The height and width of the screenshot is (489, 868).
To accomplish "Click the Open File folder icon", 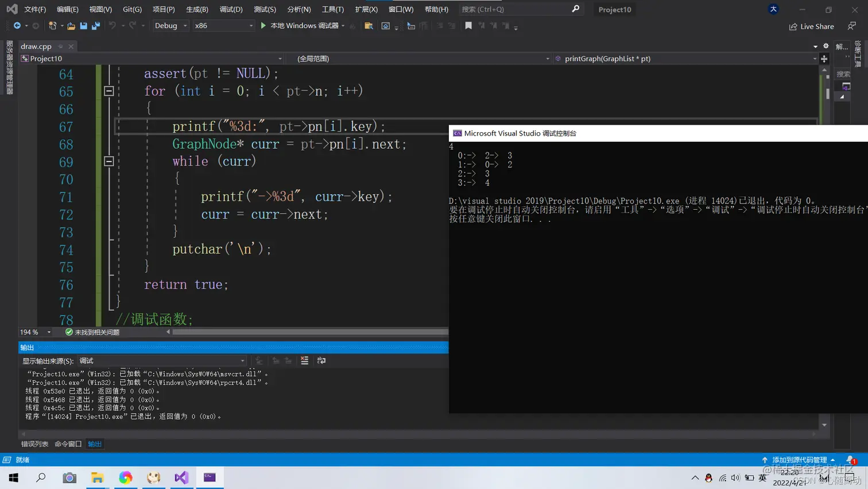I will [71, 26].
